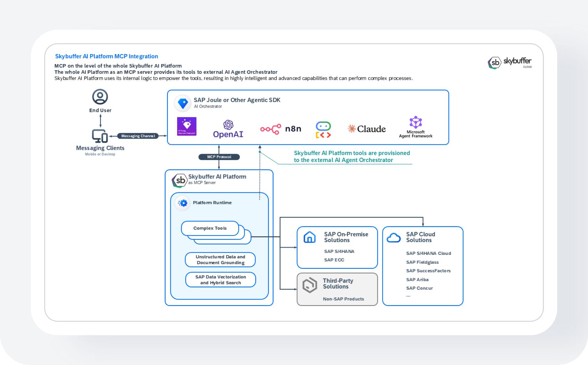Viewport: 588px width, 365px height.
Task: Click the colorful chatbot code icon
Action: click(x=323, y=130)
